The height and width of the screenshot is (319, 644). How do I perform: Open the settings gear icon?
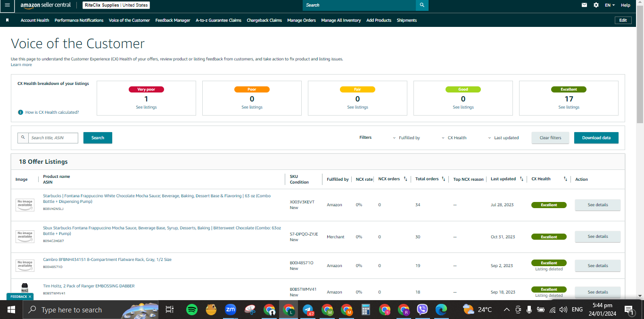tap(596, 5)
